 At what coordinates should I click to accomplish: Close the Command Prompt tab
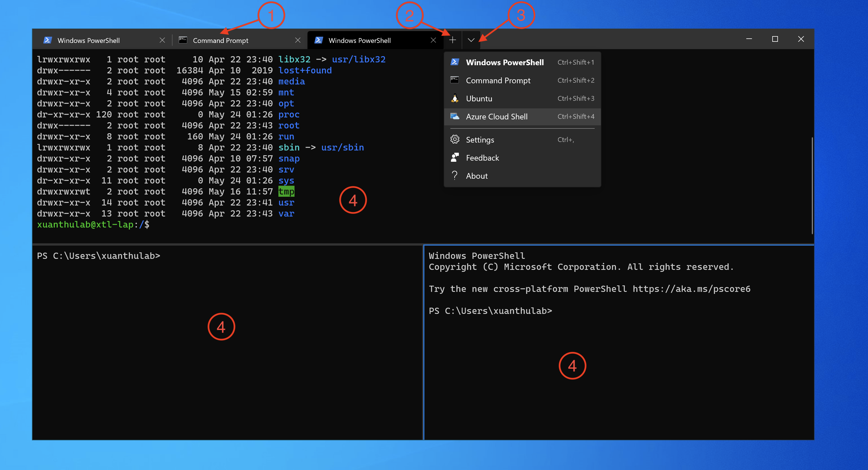(298, 40)
